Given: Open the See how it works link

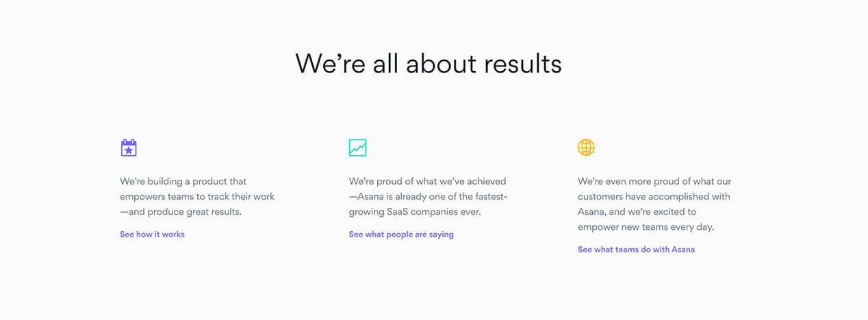Looking at the screenshot, I should [x=152, y=235].
